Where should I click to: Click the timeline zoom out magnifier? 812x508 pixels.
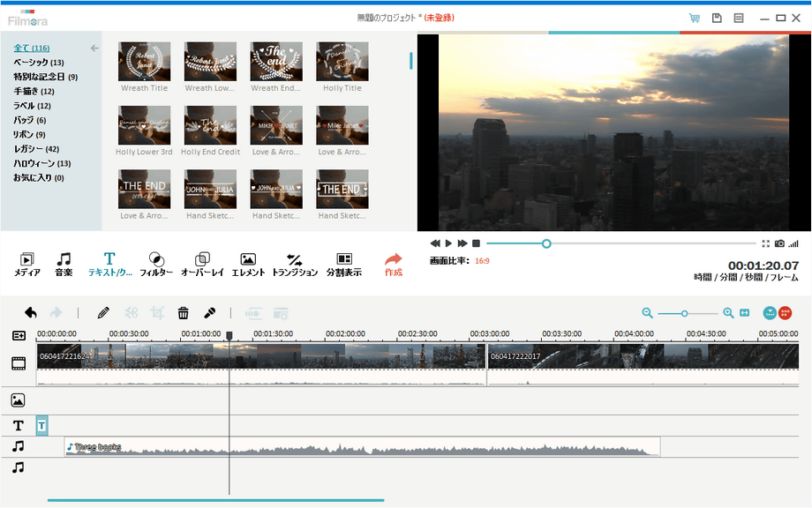[647, 313]
